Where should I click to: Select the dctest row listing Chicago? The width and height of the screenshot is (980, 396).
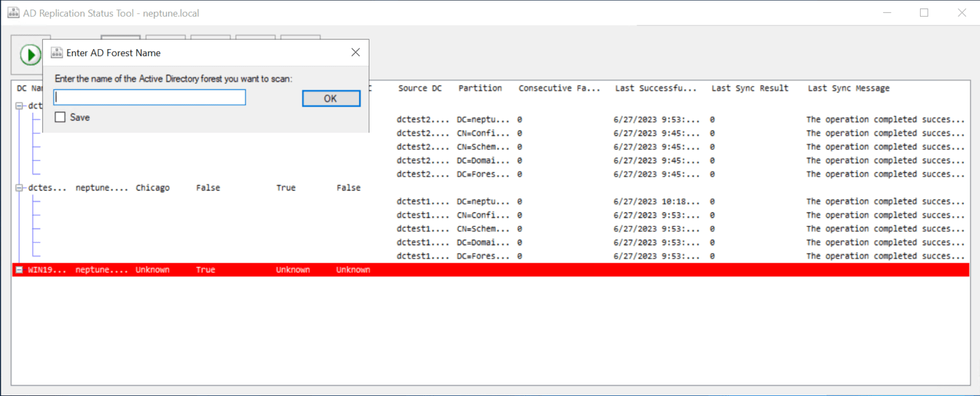[153, 187]
